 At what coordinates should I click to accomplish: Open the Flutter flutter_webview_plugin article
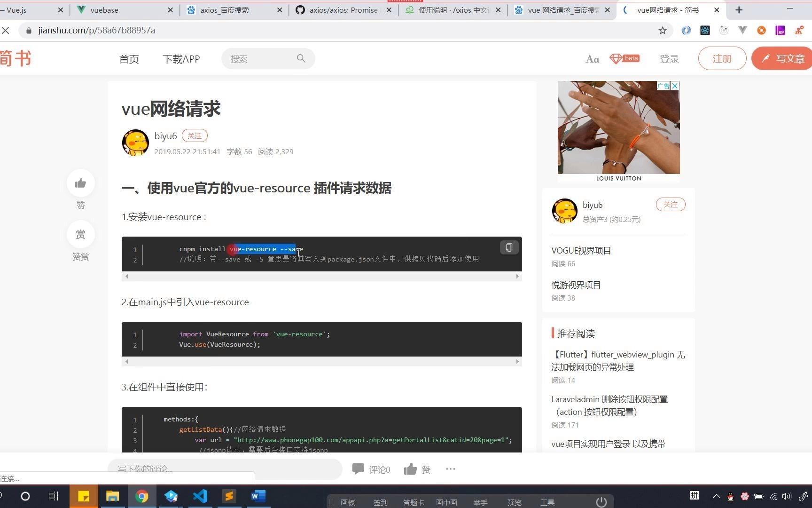pos(618,361)
